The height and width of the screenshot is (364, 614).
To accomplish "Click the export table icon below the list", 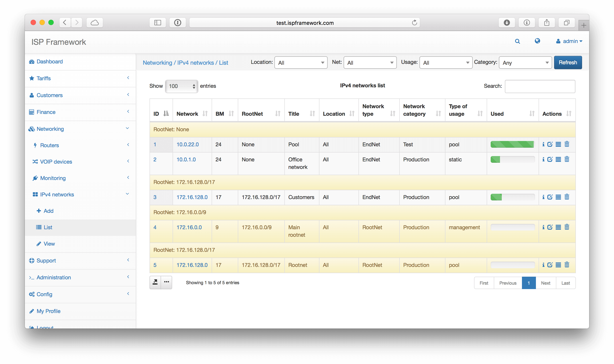I will click(155, 282).
